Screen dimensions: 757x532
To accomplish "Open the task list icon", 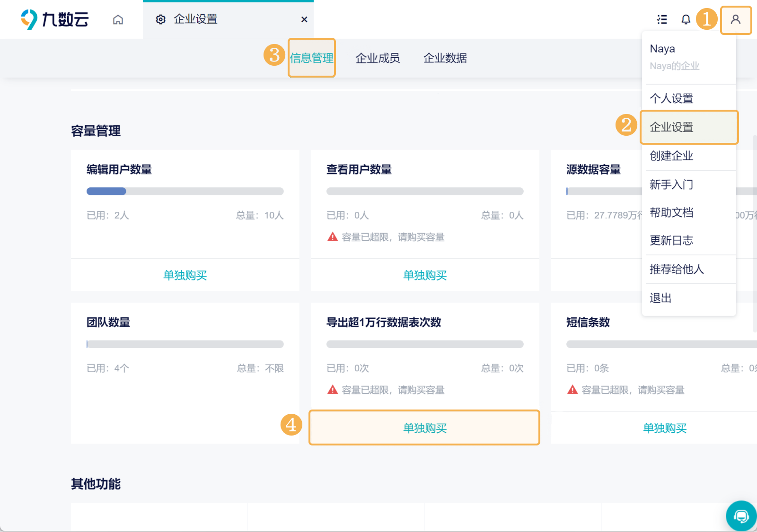I will tap(662, 19).
